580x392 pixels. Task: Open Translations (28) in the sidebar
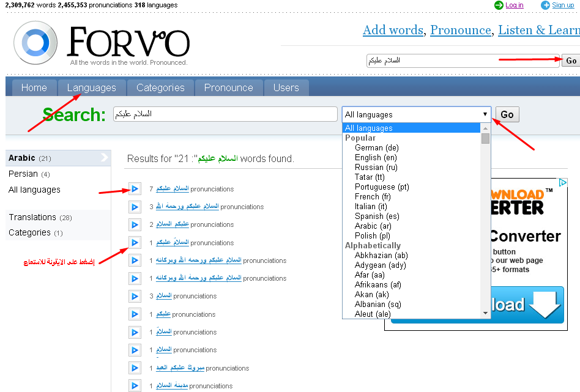coord(40,217)
